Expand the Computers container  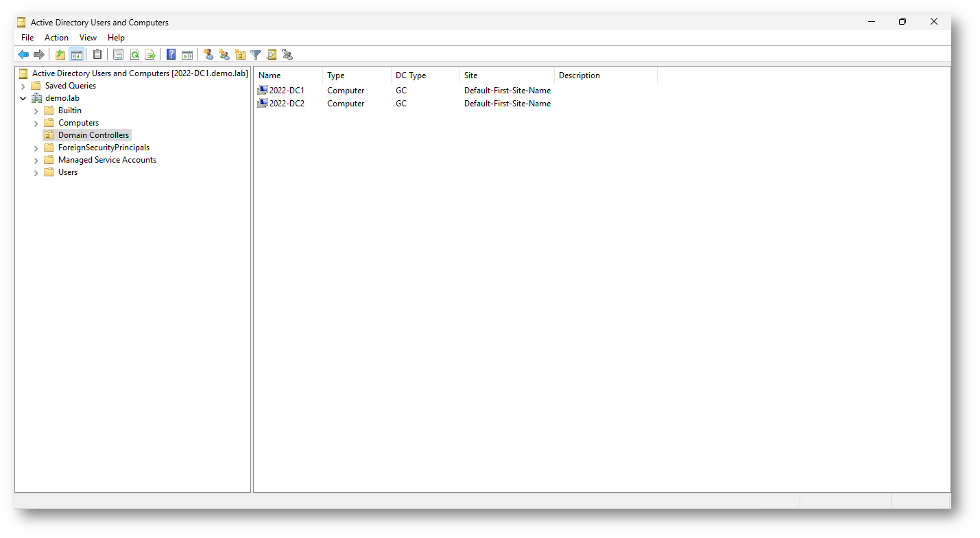coord(36,123)
